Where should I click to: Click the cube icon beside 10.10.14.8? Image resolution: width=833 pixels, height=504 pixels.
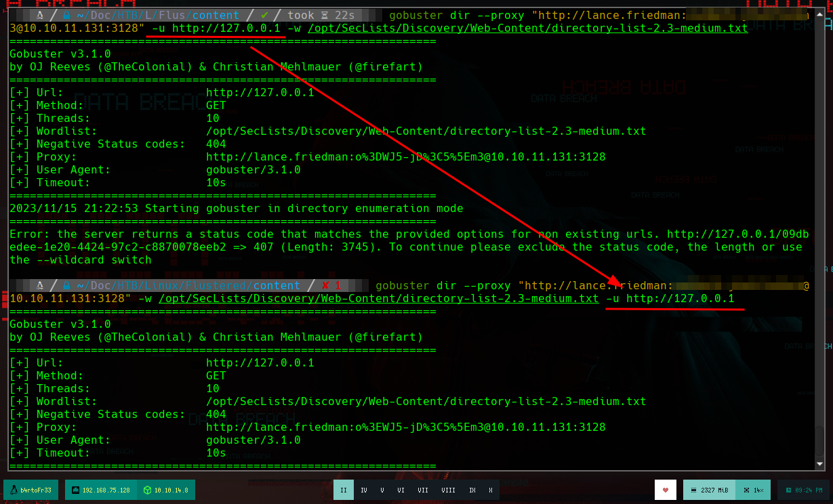pyautogui.click(x=146, y=490)
